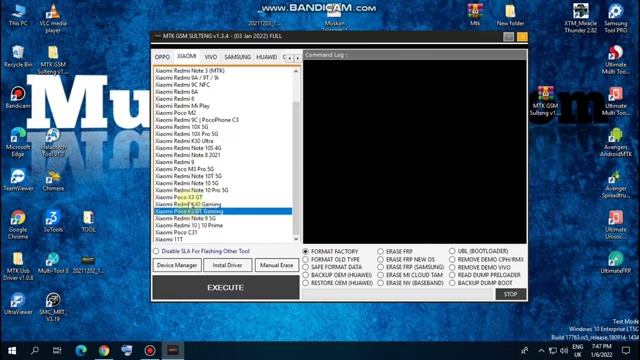Viewport: 640px width, 360px height.
Task: Switch to HUAWEI tab
Action: 267,57
